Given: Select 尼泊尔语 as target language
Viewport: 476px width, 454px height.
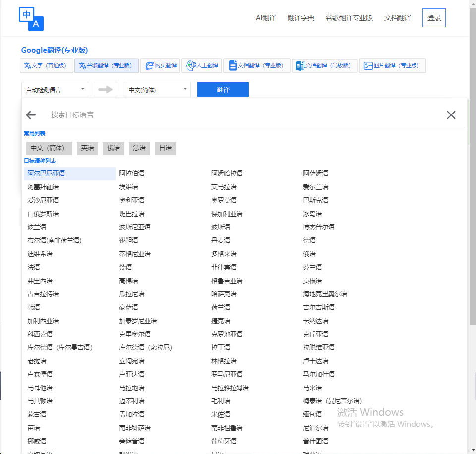Looking at the screenshot, I should 316,428.
